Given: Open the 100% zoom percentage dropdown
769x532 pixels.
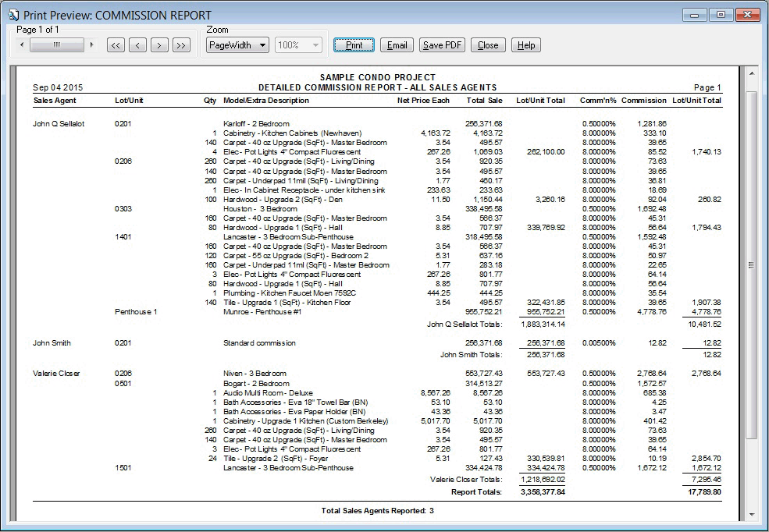Looking at the screenshot, I should coord(299,45).
